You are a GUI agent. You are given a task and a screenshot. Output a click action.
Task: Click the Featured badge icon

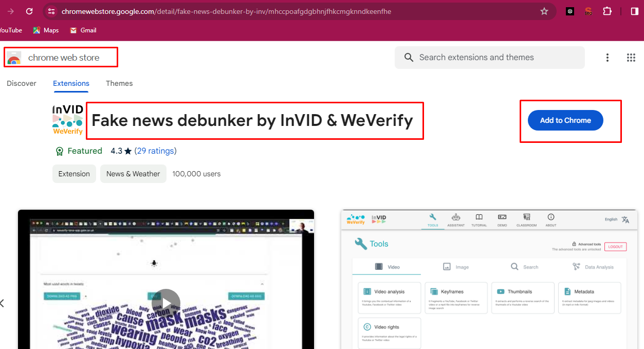tap(60, 151)
